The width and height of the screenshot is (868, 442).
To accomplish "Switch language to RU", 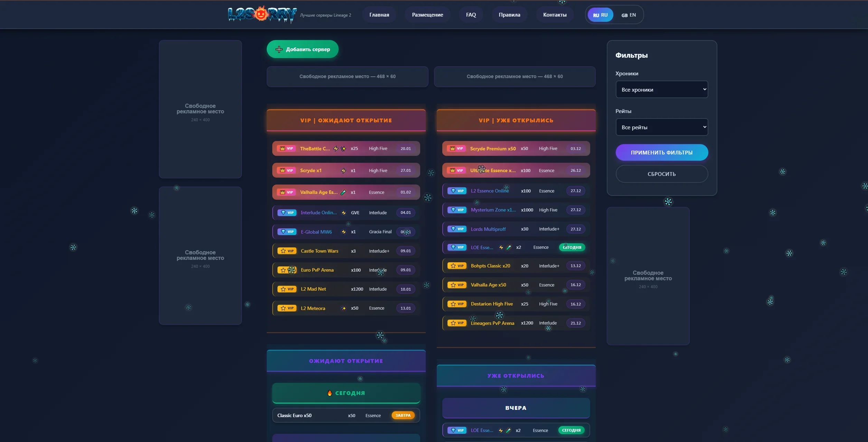I will (600, 15).
